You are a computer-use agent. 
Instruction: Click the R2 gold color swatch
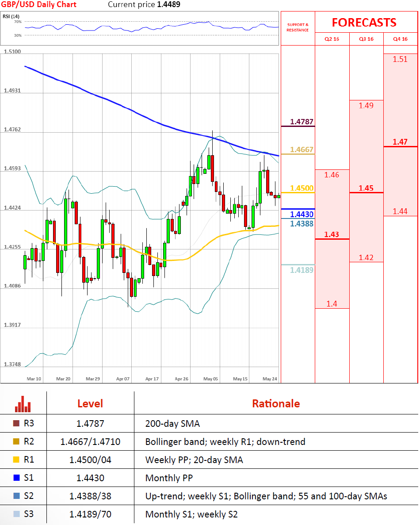click(x=16, y=442)
